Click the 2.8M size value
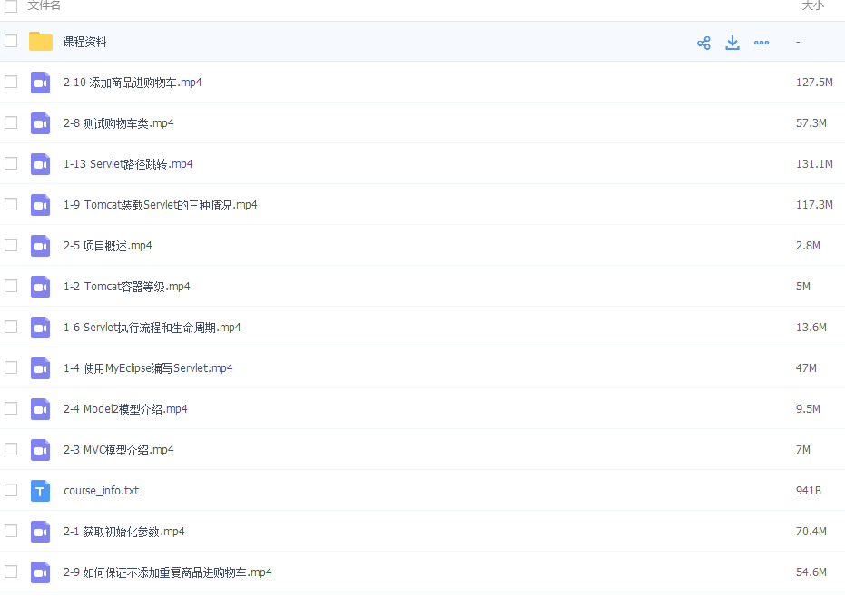Viewport: 845px width, 616px height. [808, 246]
